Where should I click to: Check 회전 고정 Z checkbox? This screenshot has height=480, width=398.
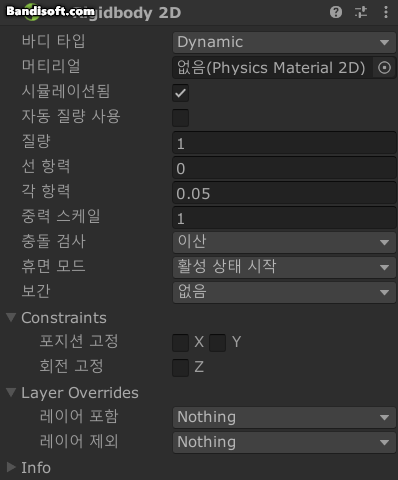coord(180,368)
